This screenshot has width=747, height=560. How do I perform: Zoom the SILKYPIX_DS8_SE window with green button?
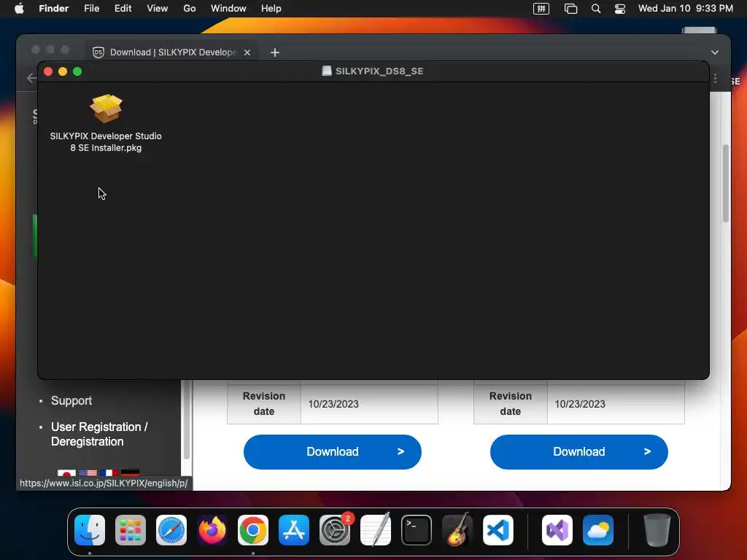click(x=77, y=71)
